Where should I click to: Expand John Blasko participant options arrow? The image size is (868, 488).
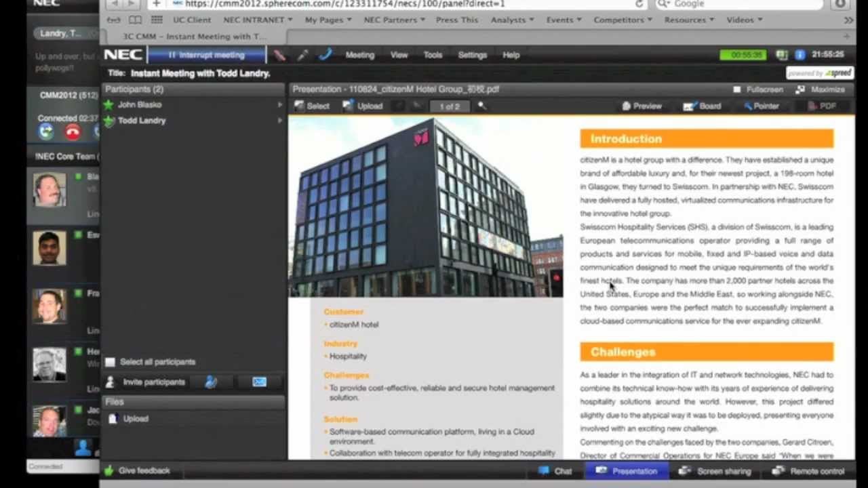(279, 105)
